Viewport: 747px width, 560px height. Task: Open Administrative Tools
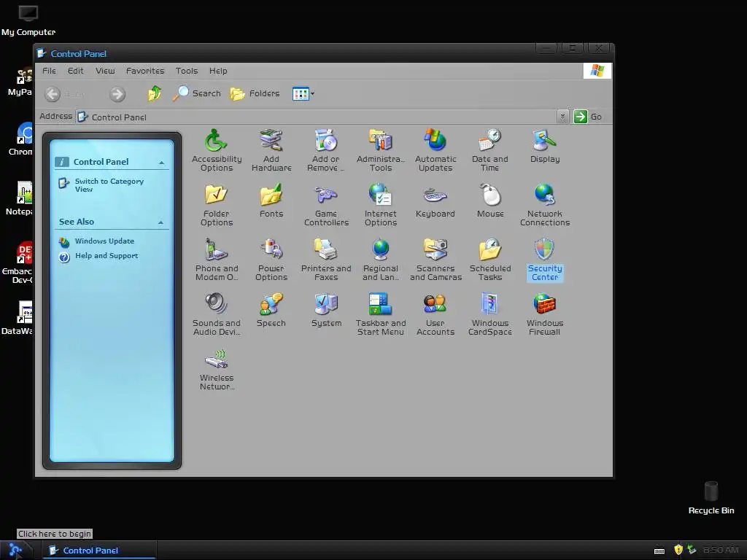point(381,149)
